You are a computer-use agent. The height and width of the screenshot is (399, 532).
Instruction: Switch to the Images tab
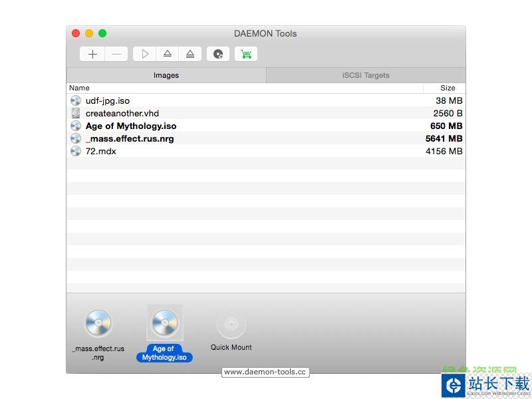[166, 75]
